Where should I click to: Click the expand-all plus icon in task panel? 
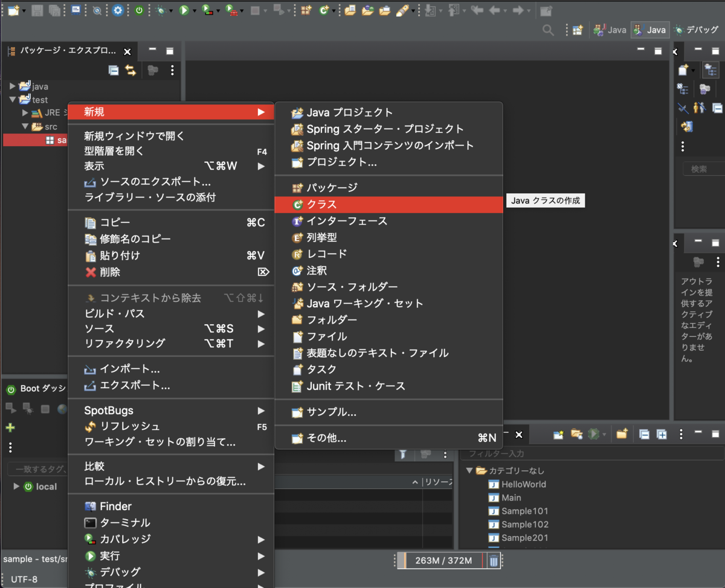pos(662,434)
